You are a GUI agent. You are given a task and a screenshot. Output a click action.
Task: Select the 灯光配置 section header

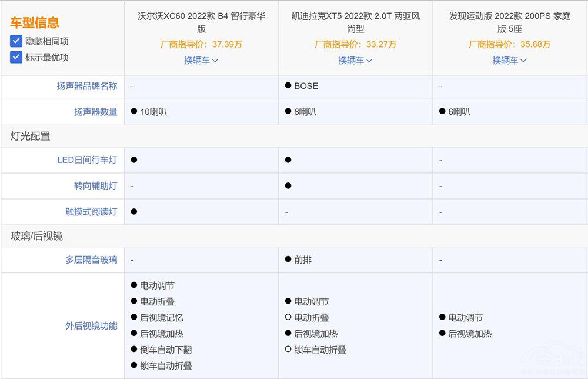31,136
